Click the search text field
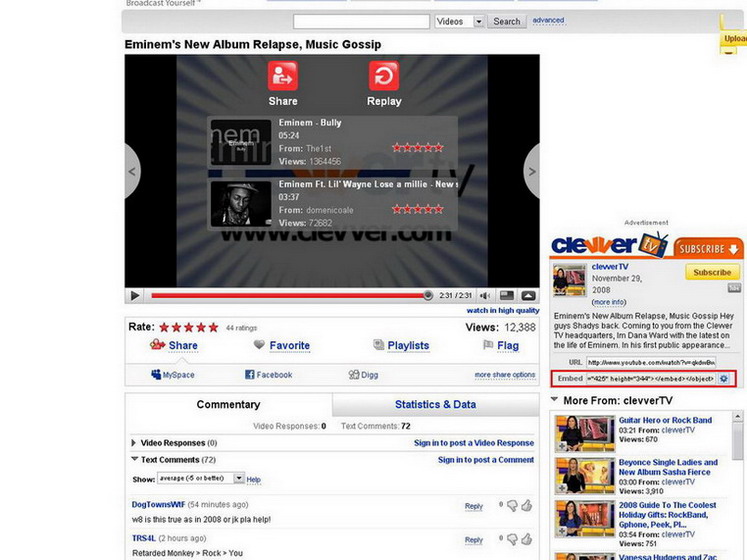The height and width of the screenshot is (560, 747). (361, 21)
